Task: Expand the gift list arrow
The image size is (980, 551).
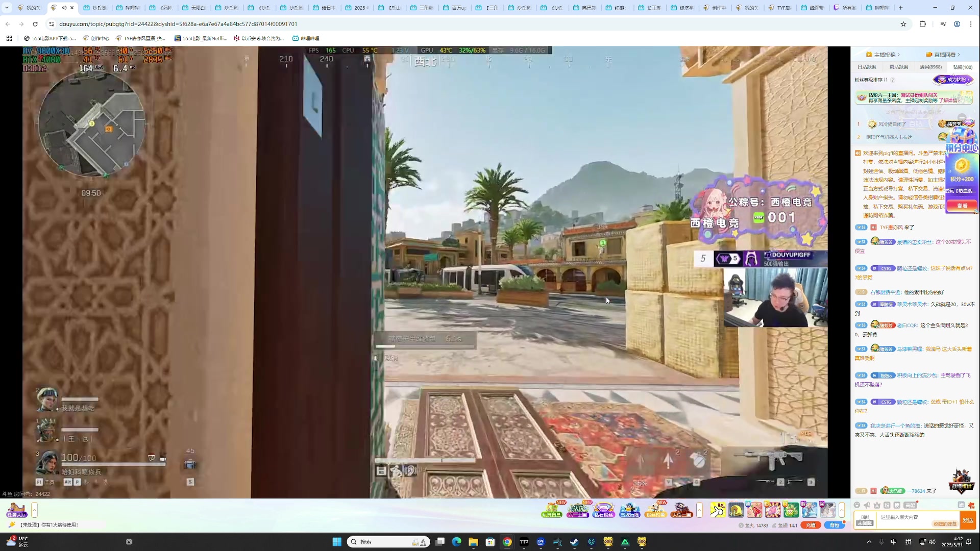Action: [x=842, y=510]
